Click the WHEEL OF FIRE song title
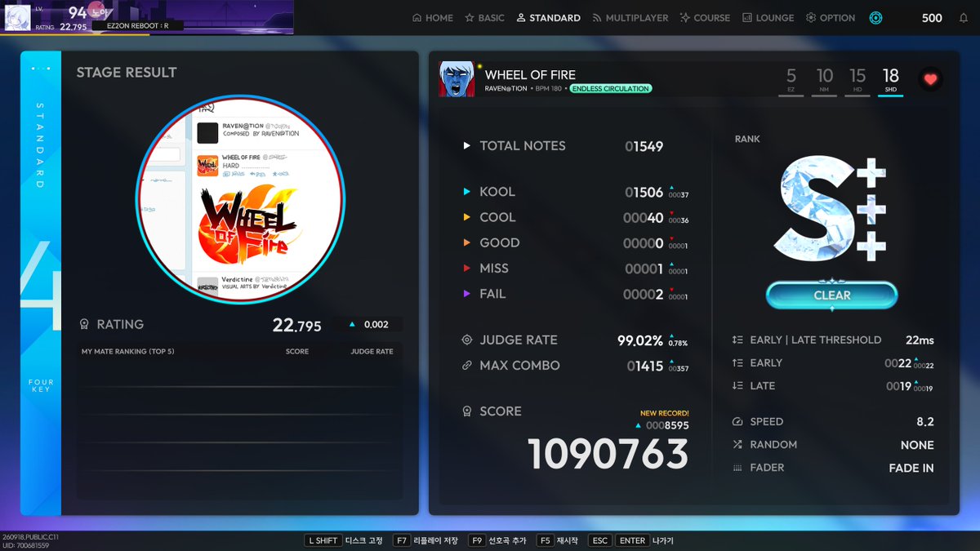 tap(530, 74)
